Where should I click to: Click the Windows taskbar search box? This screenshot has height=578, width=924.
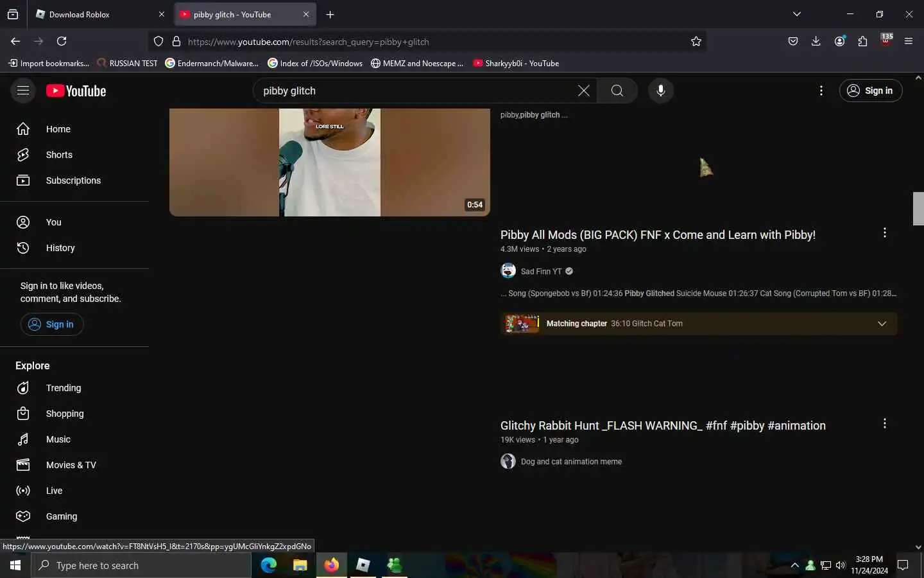coord(141,565)
